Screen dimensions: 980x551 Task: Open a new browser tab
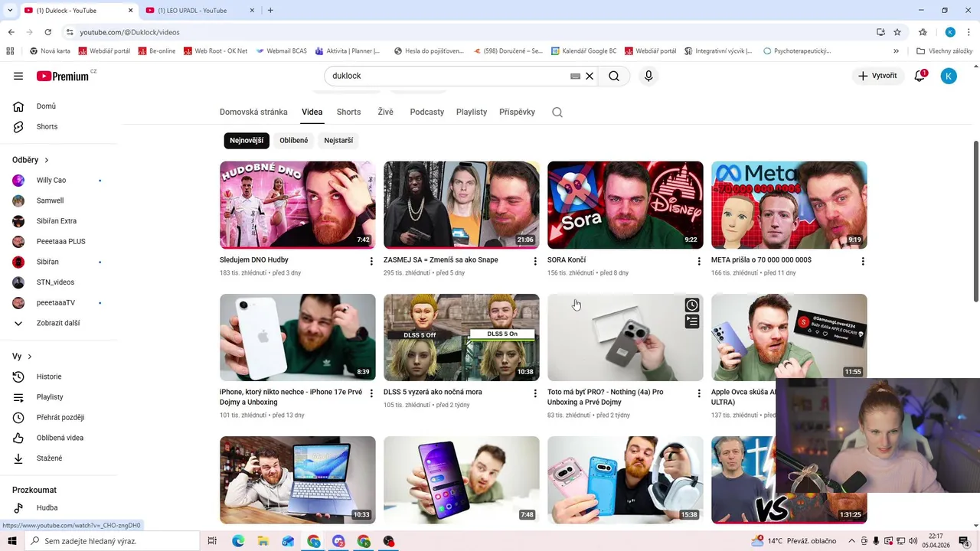(270, 11)
